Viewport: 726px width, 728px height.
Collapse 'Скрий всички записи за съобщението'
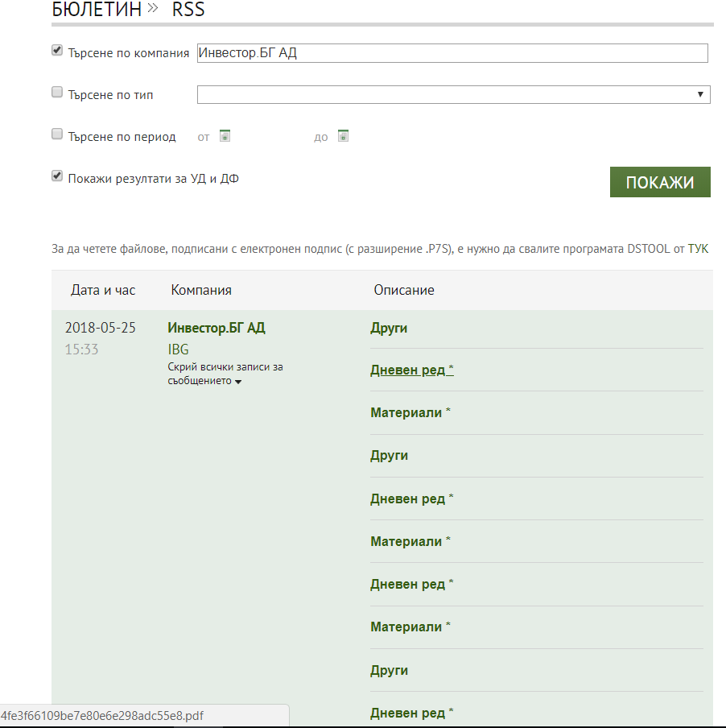tap(225, 374)
